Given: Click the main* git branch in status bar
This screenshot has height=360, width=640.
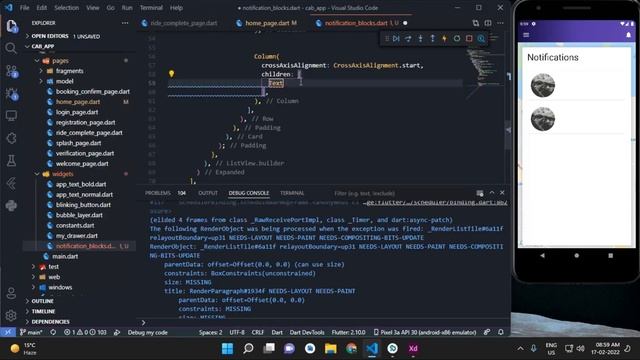Looking at the screenshot, I should [31, 332].
